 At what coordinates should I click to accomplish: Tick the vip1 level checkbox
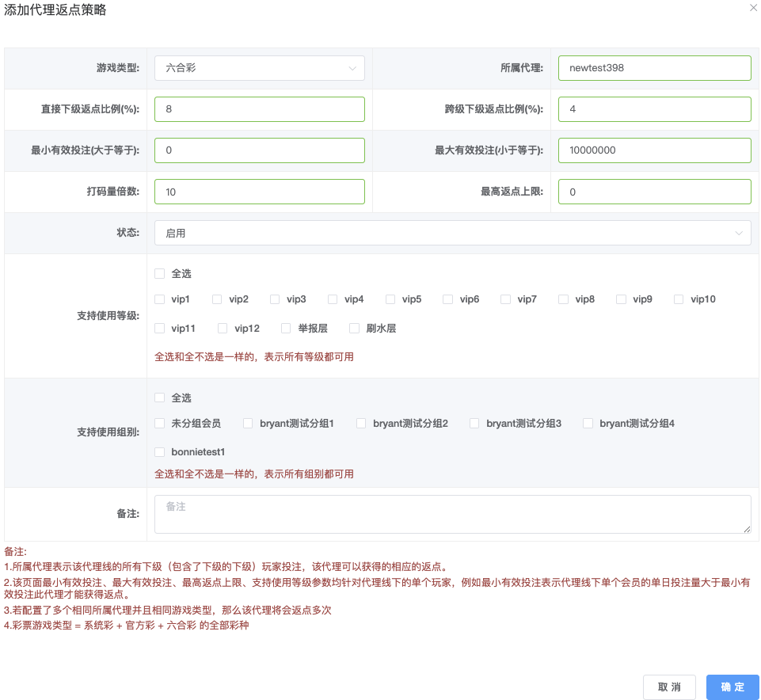160,299
